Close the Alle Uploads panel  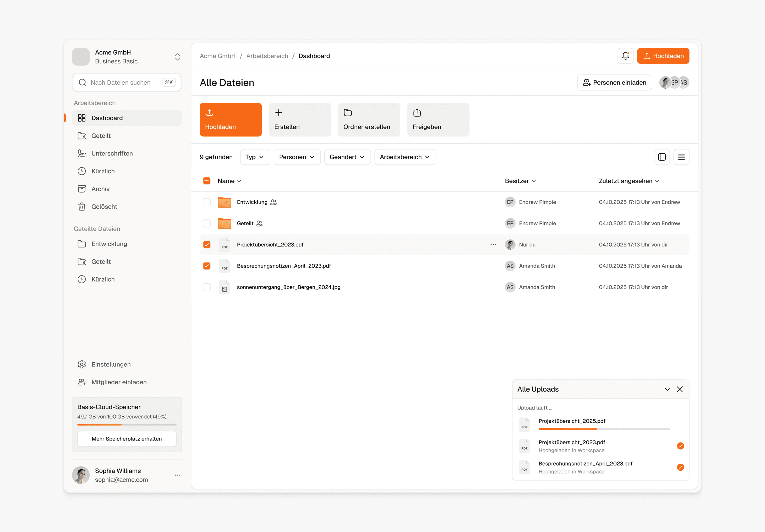[680, 389]
